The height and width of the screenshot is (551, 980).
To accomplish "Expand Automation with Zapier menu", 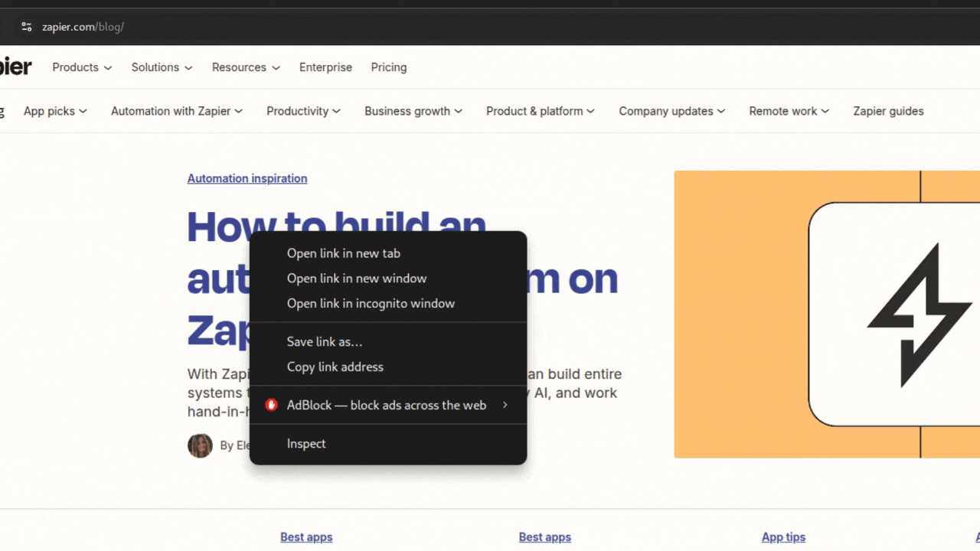I will [x=177, y=111].
